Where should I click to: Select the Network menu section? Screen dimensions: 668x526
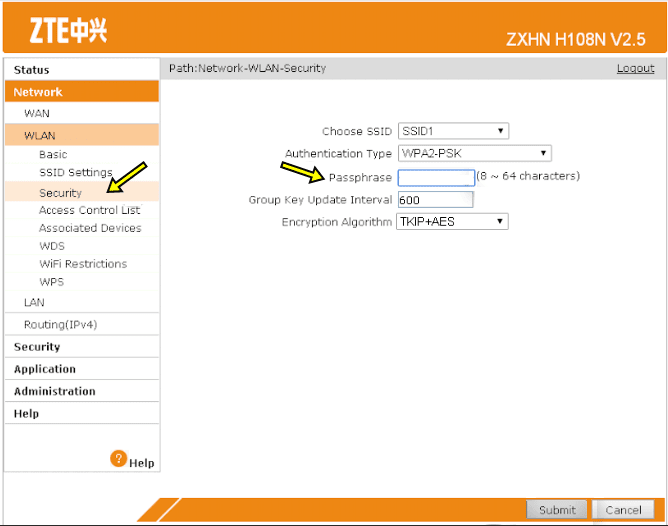click(x=82, y=92)
